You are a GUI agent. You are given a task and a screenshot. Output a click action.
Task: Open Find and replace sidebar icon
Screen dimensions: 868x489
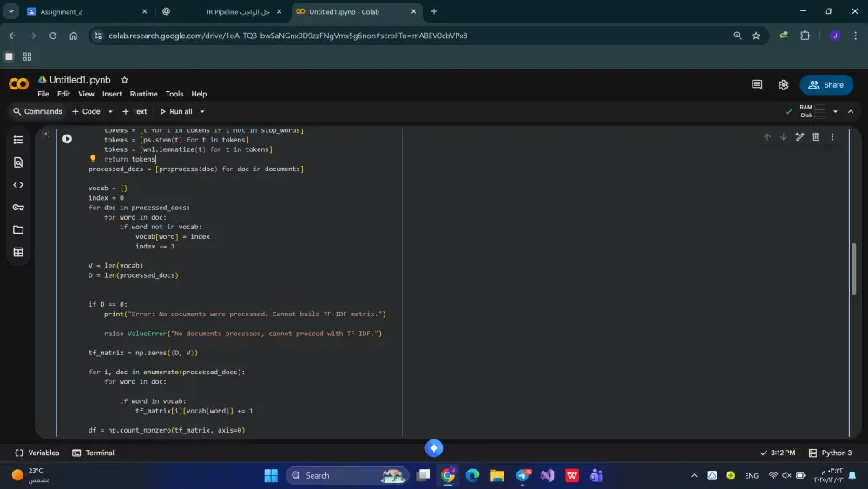18,162
